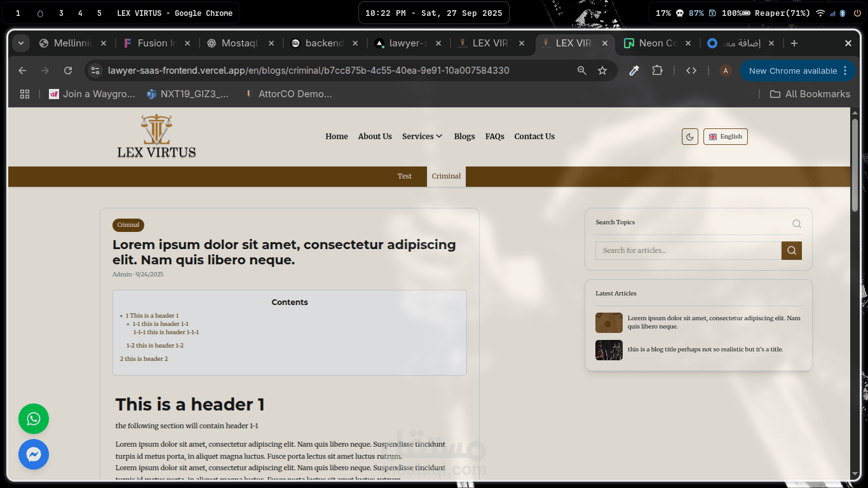Switch to the Mellinniu browser tab
This screenshot has height=488, width=868.
coord(72,43)
